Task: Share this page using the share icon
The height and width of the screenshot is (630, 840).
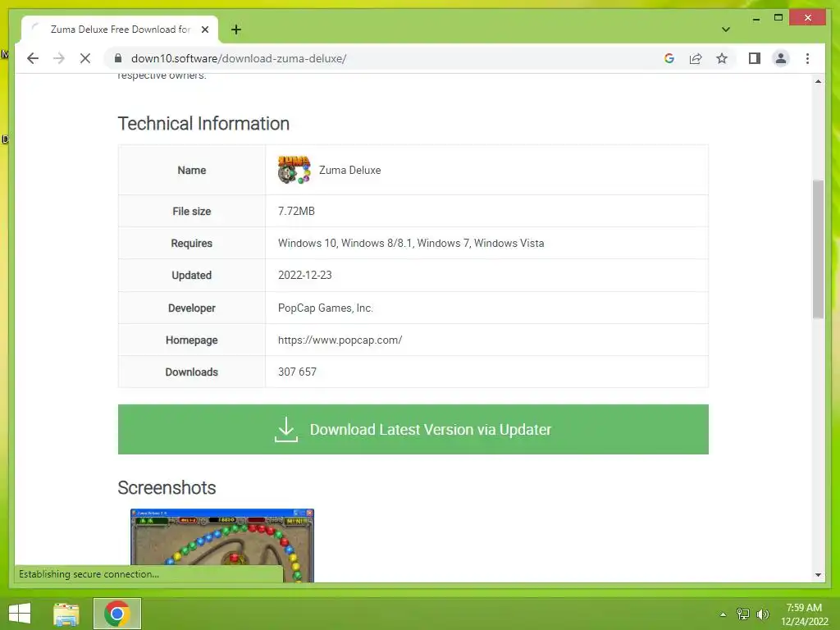Action: (x=696, y=58)
